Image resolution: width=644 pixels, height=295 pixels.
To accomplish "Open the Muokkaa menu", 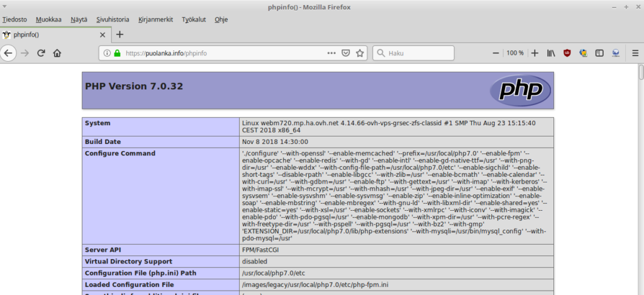I will click(x=48, y=19).
